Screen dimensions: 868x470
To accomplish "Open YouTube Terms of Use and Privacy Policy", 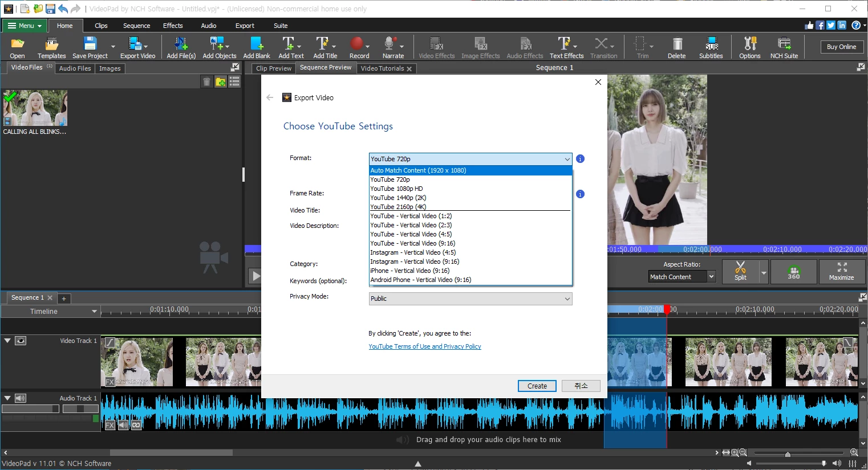I will point(424,346).
